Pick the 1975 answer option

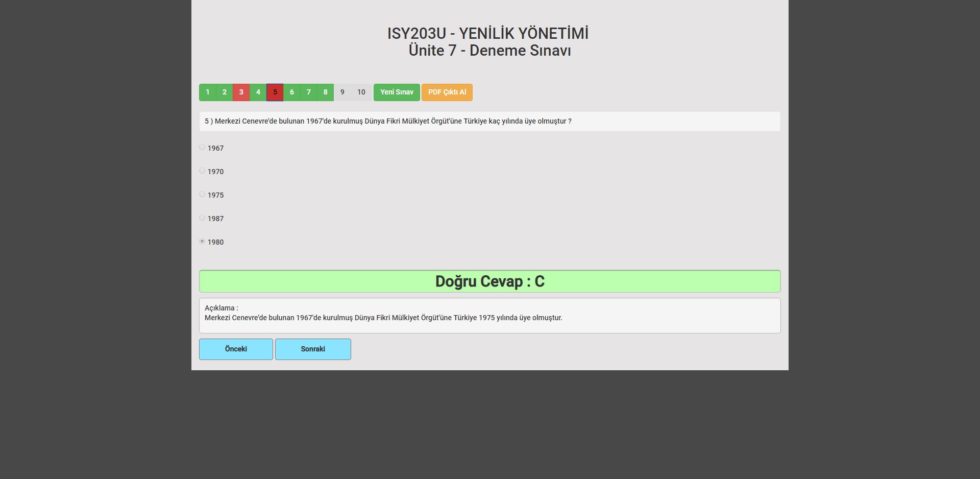(x=202, y=194)
